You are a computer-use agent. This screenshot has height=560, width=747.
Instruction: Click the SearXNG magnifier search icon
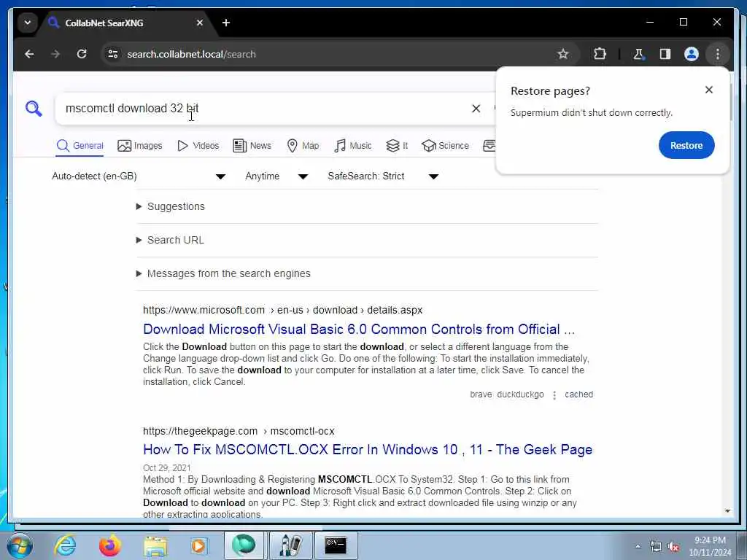click(x=34, y=109)
